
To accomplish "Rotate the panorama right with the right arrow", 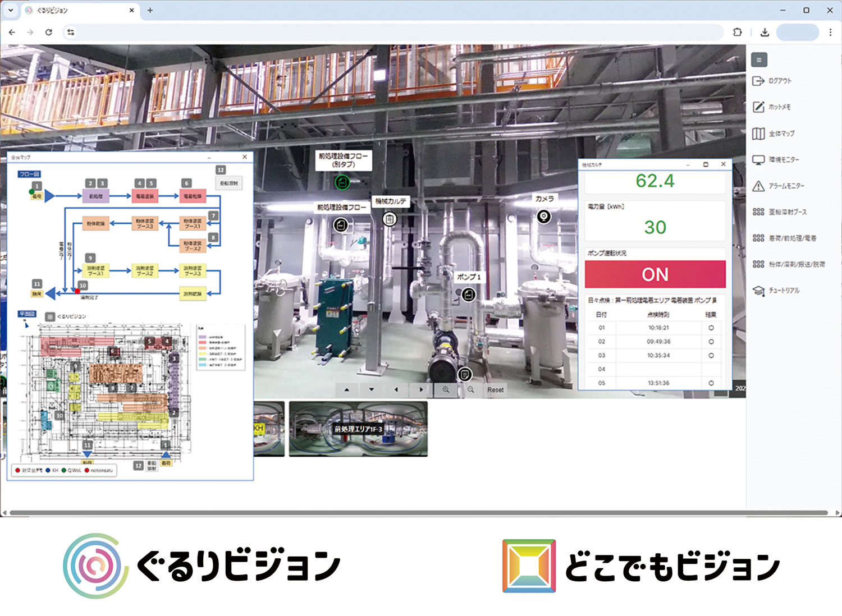I will (x=421, y=389).
